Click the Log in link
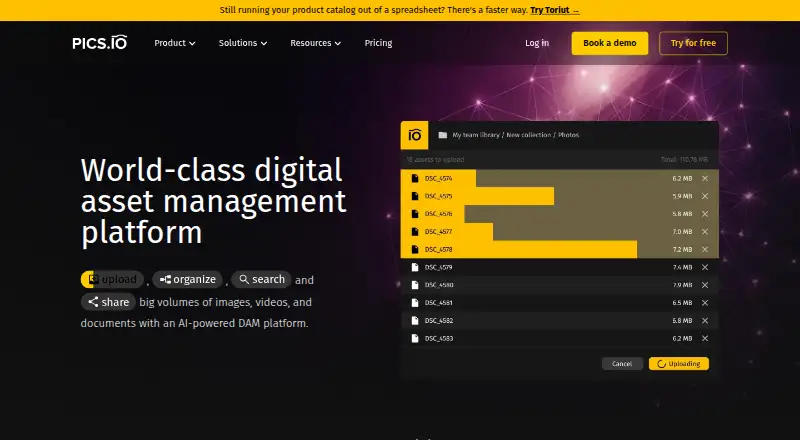The image size is (800, 440). tap(537, 43)
